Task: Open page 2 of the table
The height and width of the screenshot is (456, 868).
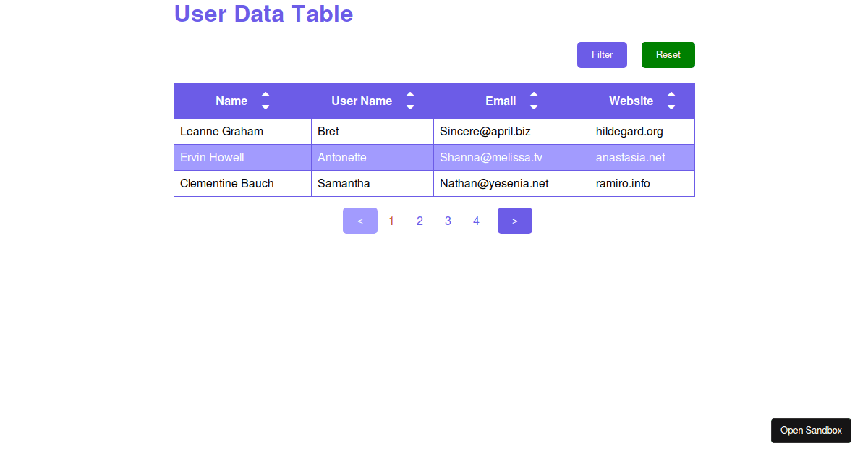Action: point(420,220)
